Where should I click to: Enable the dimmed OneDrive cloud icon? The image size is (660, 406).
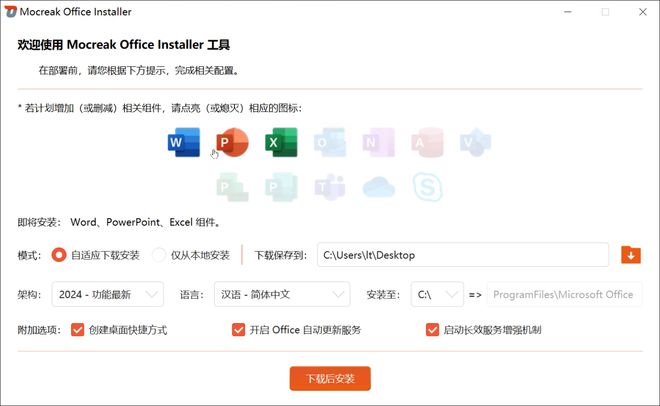point(379,187)
